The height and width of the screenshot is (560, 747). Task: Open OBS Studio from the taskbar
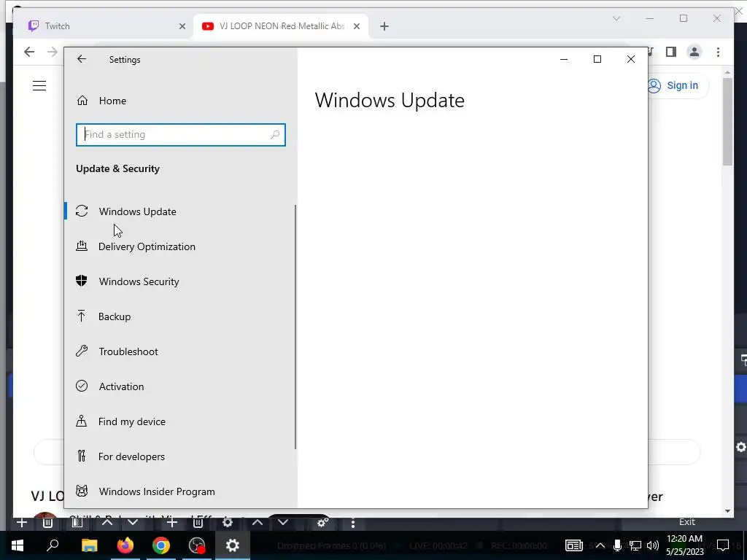[x=197, y=545]
